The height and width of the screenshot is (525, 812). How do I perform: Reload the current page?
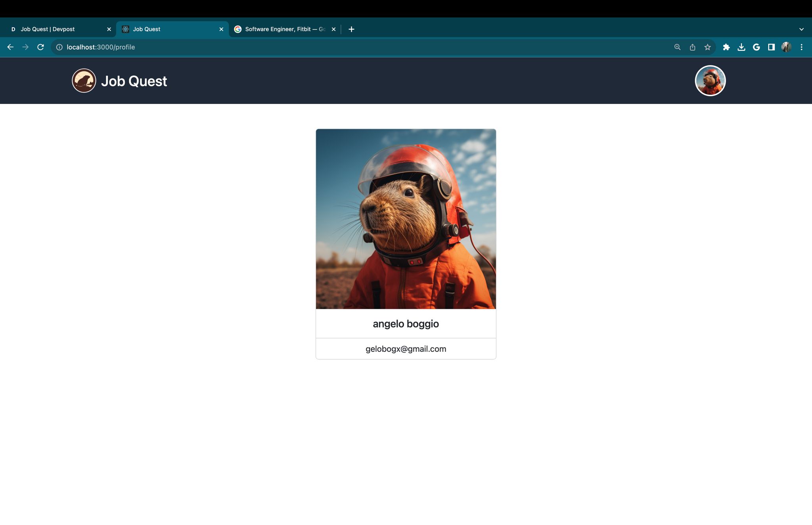pos(40,47)
